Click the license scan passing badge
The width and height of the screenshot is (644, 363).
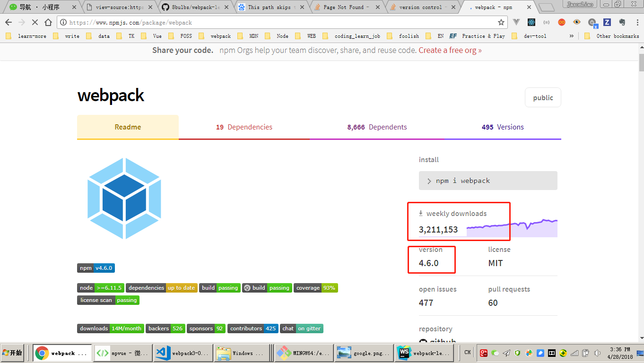tap(108, 300)
